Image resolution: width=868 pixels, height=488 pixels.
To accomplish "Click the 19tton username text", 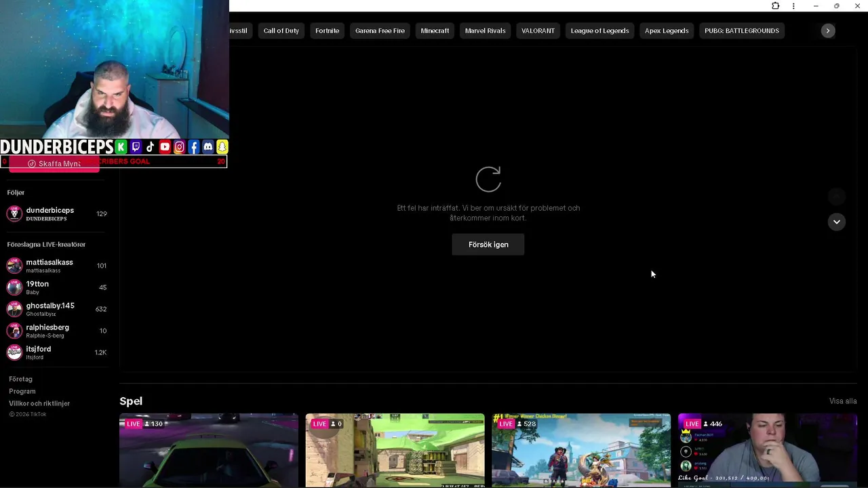I will (x=37, y=284).
